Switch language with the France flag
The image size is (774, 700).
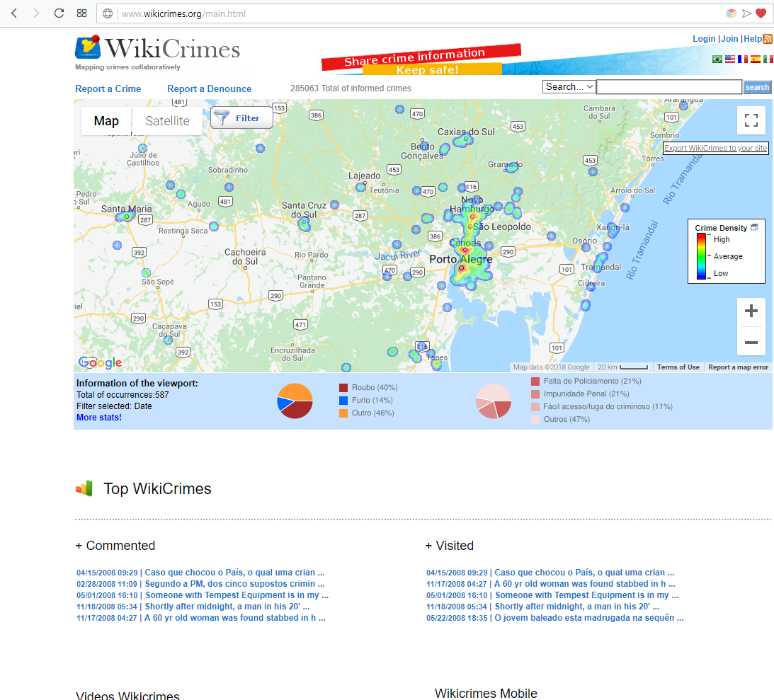click(743, 59)
